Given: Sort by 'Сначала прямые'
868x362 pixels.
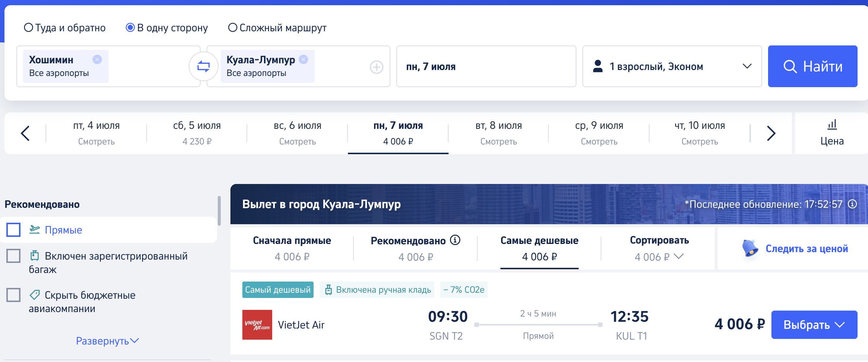Looking at the screenshot, I should point(292,248).
